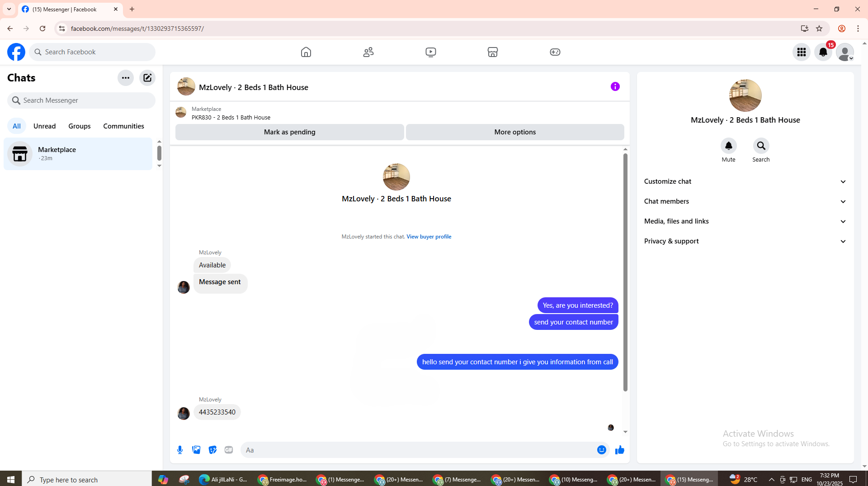868x486 pixels.
Task: Choose a GIF icon
Action: click(229, 450)
